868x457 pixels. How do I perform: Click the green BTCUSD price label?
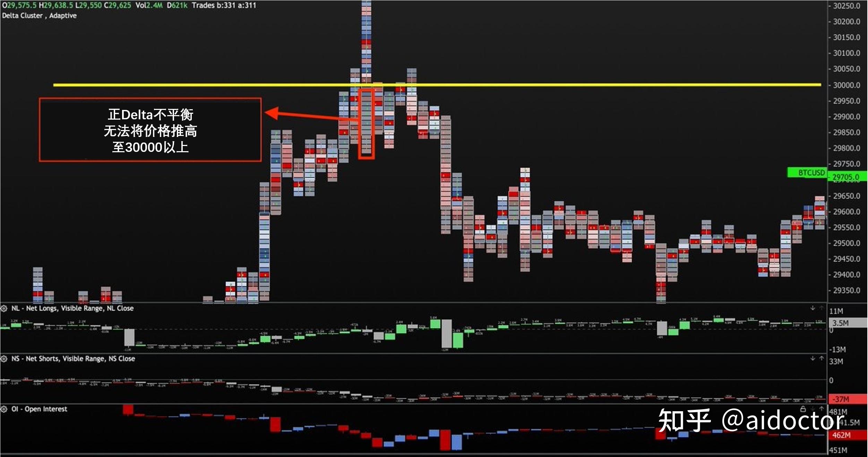coord(807,172)
